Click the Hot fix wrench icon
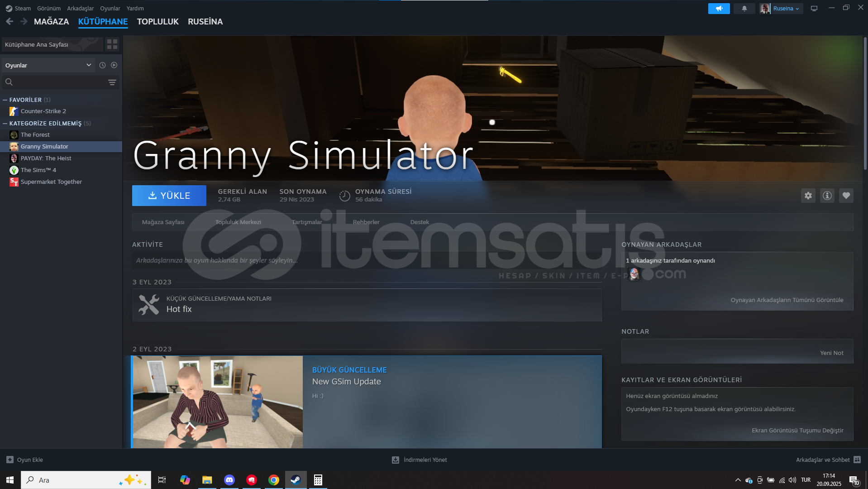 pos(149,305)
